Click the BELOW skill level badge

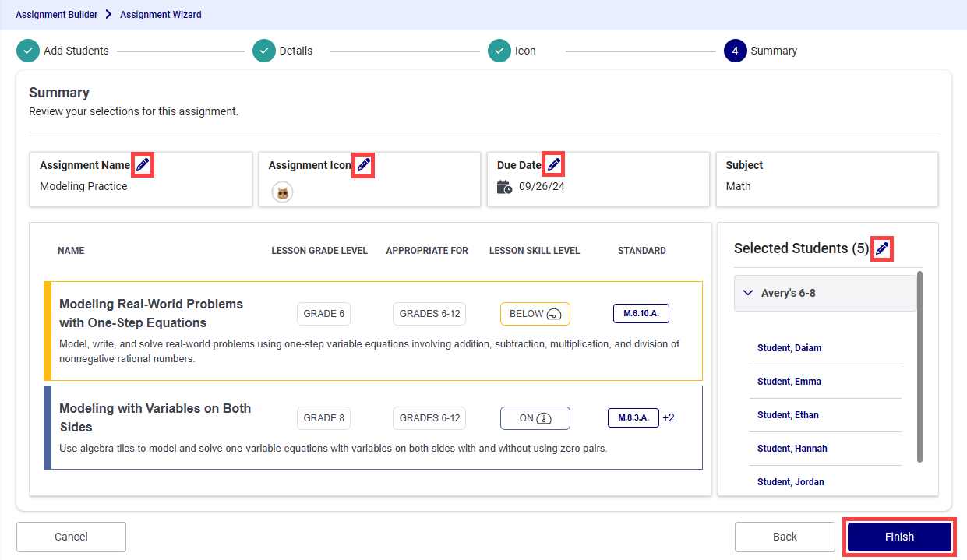[535, 314]
